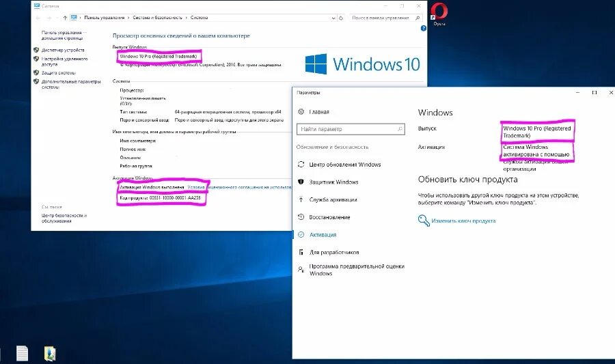Click the update arrows icon for 'Центр обновления Windows'
615x364 pixels.
[x=301, y=164]
